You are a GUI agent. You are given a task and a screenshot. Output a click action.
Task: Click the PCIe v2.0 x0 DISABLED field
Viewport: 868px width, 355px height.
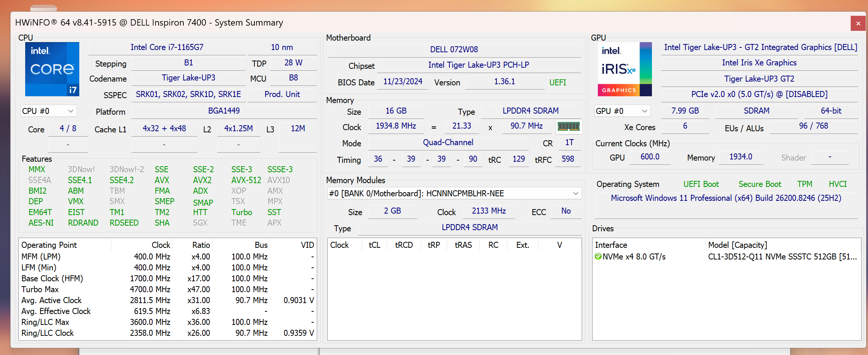759,94
